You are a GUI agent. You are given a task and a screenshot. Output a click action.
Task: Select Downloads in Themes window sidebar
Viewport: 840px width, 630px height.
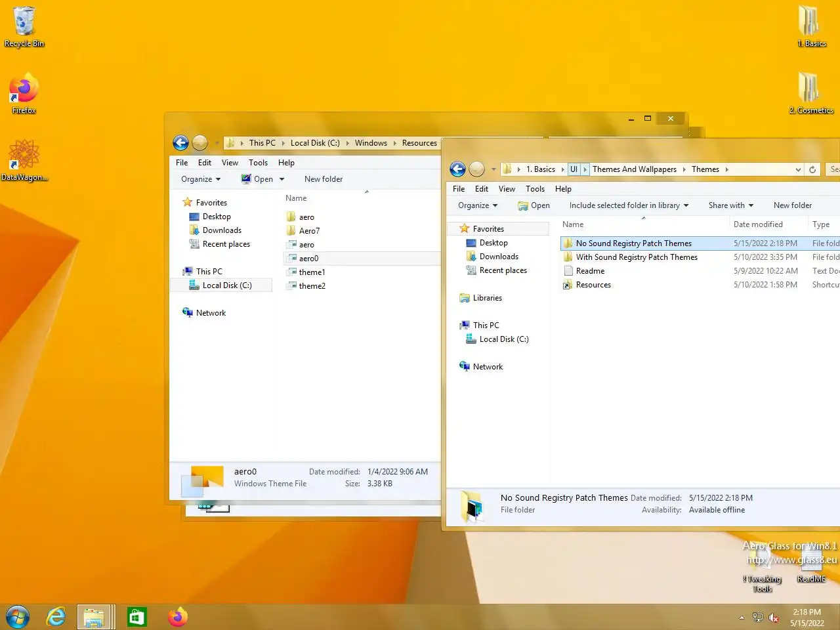tap(499, 257)
